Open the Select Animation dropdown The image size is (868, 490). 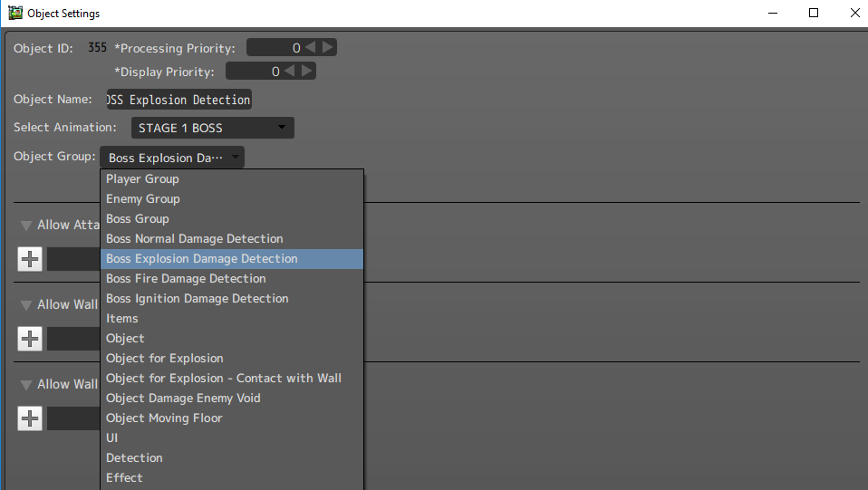pos(213,128)
